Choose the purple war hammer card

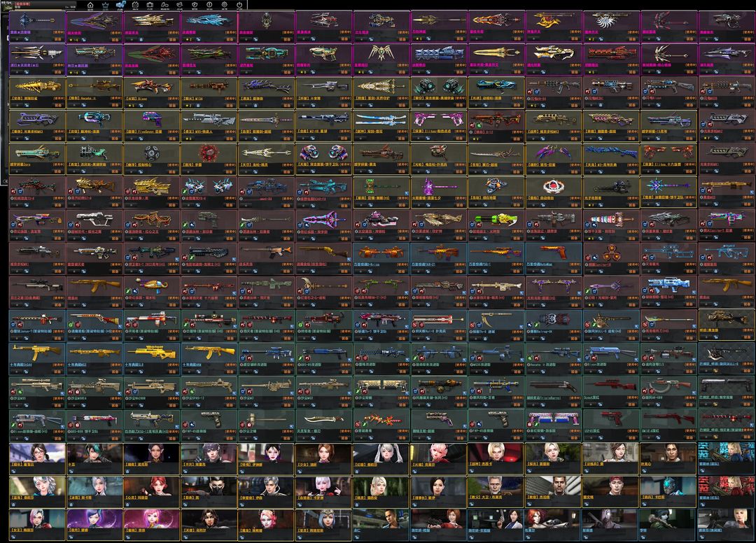tap(439, 192)
